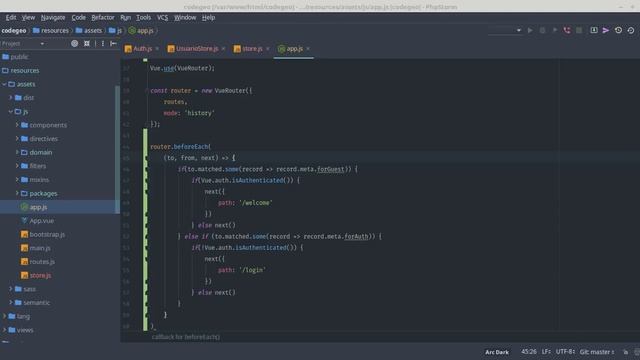Click the resources breadcrumb
The width and height of the screenshot is (640, 360).
[x=51, y=31]
